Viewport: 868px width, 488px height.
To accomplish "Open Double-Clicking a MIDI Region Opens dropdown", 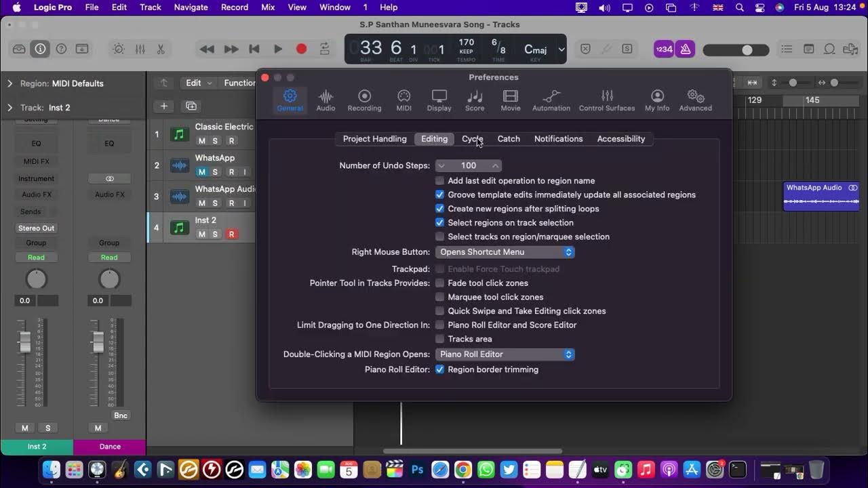I will (505, 354).
